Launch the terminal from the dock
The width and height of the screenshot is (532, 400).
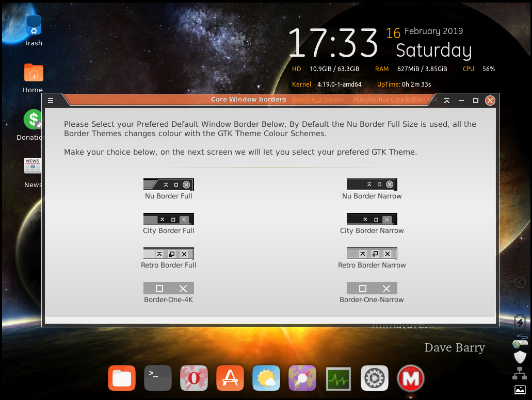click(158, 378)
